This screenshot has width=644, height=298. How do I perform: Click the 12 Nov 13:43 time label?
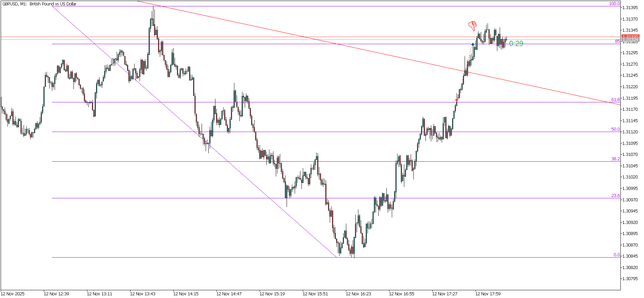tap(143, 294)
